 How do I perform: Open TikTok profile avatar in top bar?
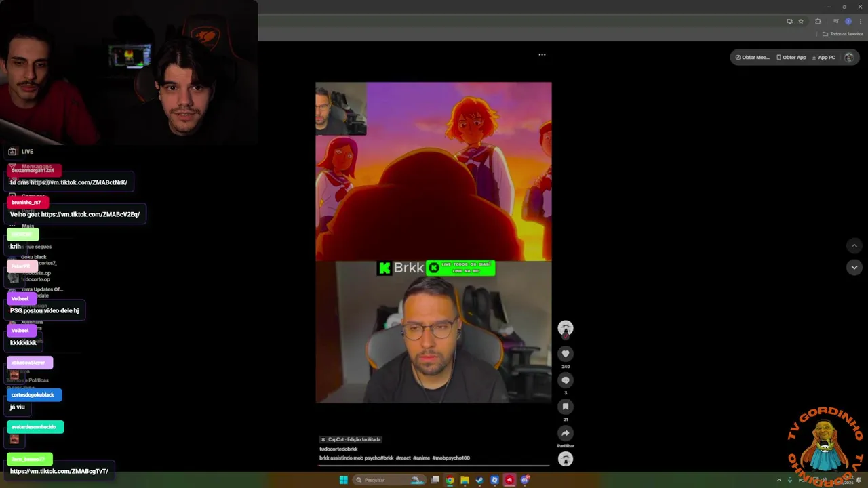tap(849, 58)
